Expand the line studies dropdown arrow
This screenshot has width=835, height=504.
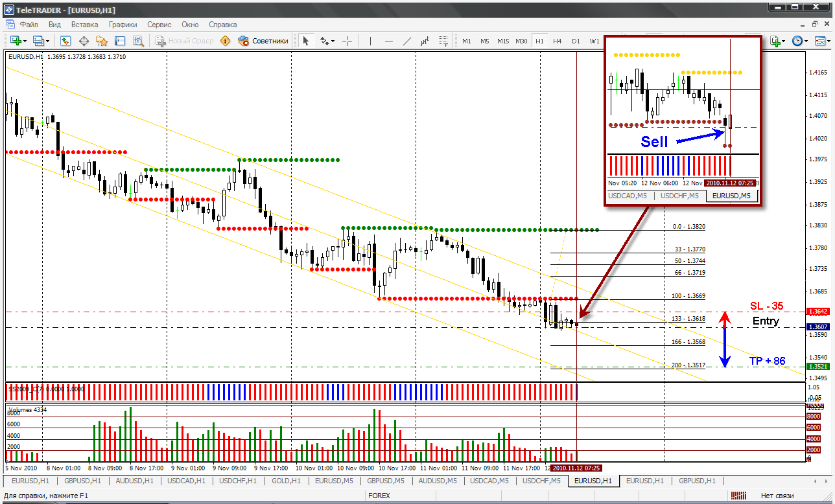pyautogui.click(x=333, y=41)
